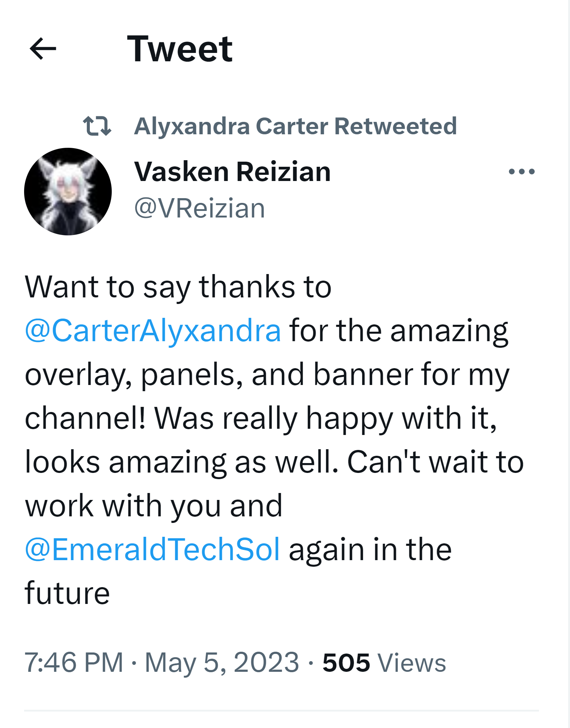Go back using the left arrow
The height and width of the screenshot is (728, 570).
coord(43,49)
